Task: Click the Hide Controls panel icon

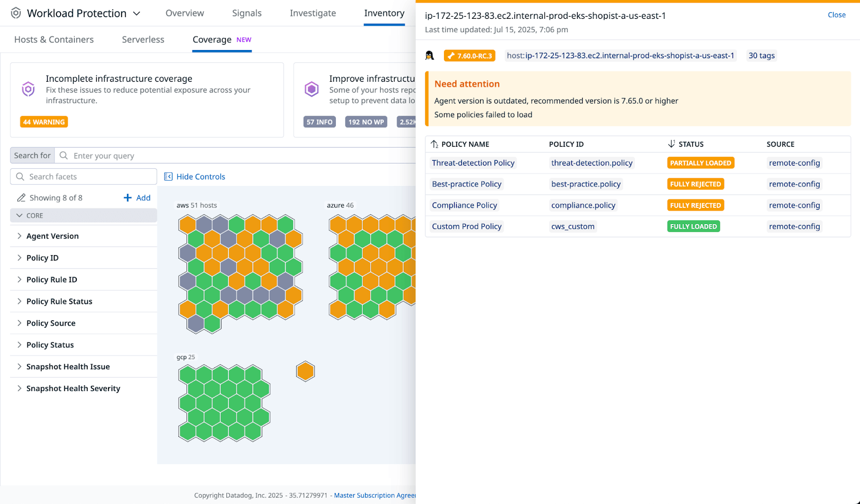Action: (x=168, y=177)
